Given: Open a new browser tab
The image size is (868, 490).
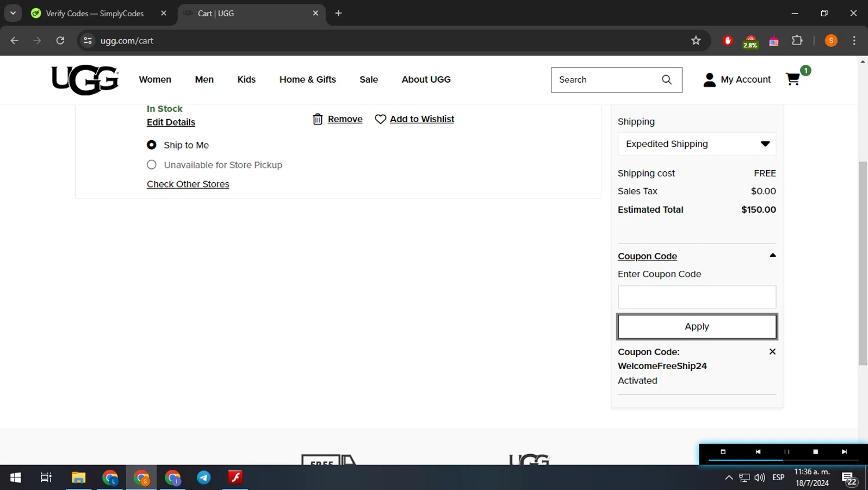Looking at the screenshot, I should click(339, 13).
